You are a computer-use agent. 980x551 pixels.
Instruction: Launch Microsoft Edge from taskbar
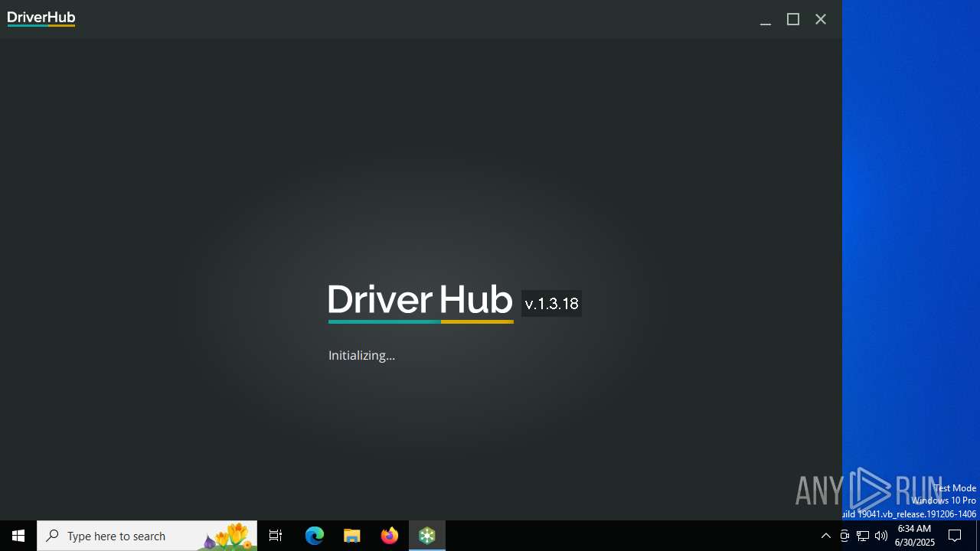tap(315, 536)
